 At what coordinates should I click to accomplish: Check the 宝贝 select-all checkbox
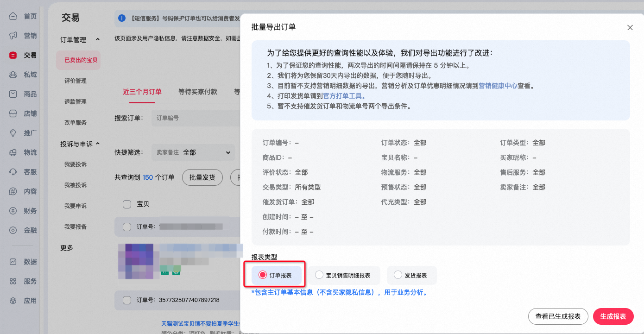click(x=127, y=204)
